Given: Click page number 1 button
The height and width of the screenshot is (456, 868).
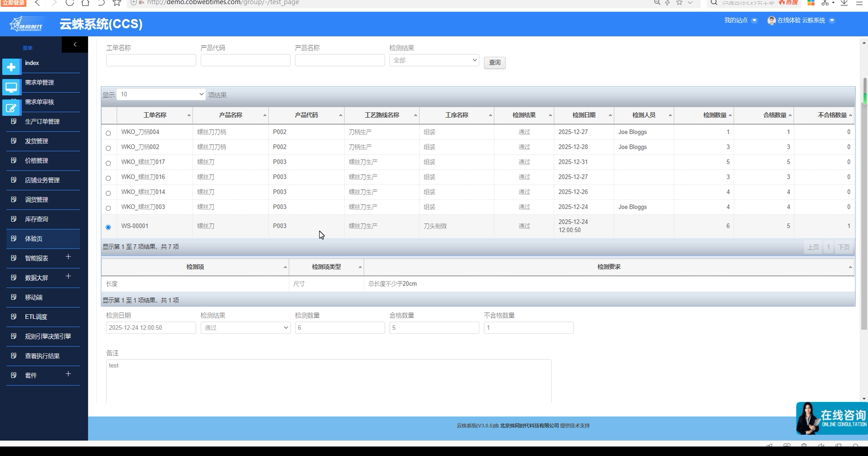Looking at the screenshot, I should pyautogui.click(x=828, y=247).
